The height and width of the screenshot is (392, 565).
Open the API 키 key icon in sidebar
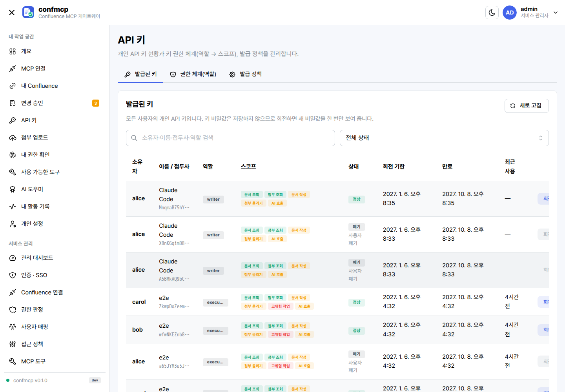coord(13,120)
